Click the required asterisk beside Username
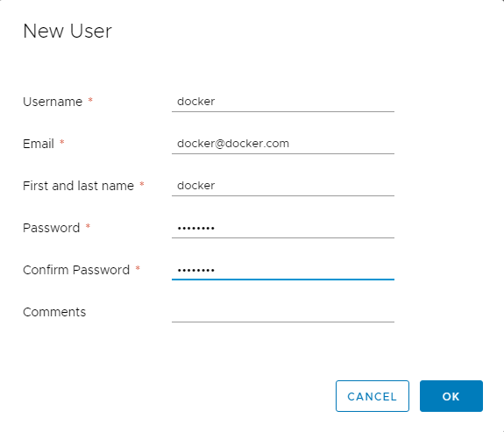 pos(90,100)
